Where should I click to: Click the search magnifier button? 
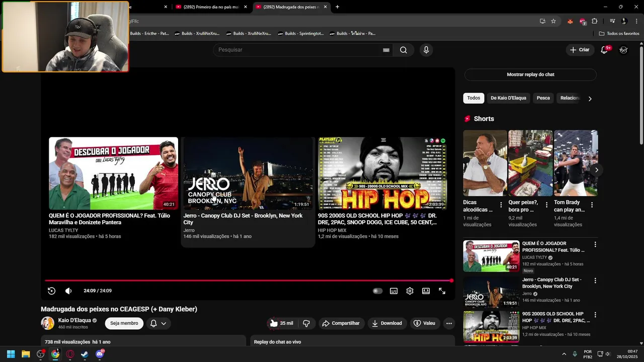[404, 50]
